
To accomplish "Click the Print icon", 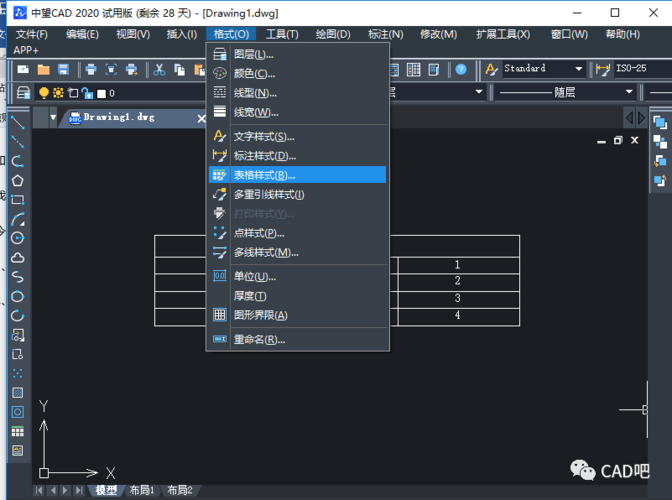I will 91,69.
